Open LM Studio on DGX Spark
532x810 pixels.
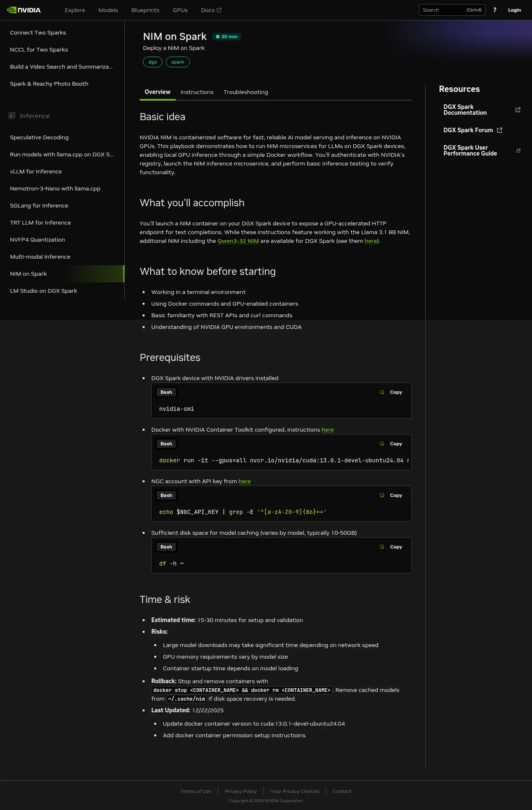click(x=44, y=291)
